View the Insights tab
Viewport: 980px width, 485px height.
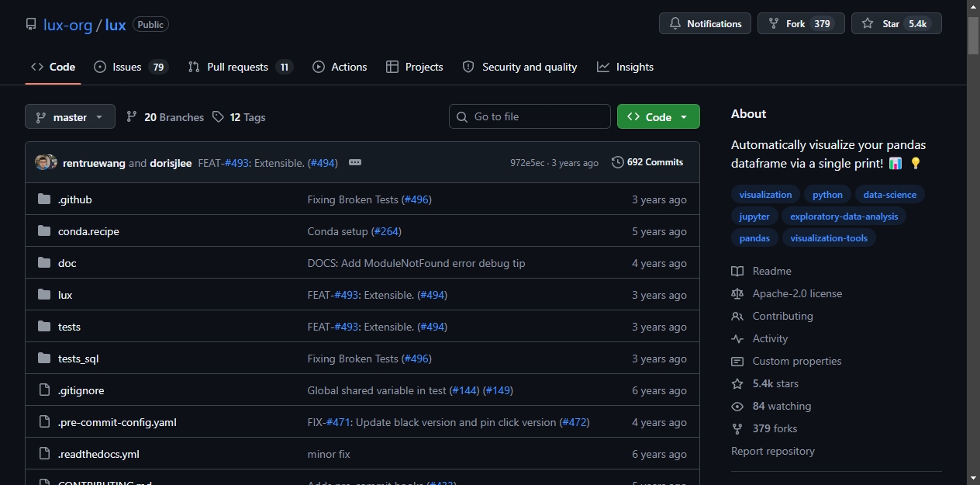pos(625,67)
